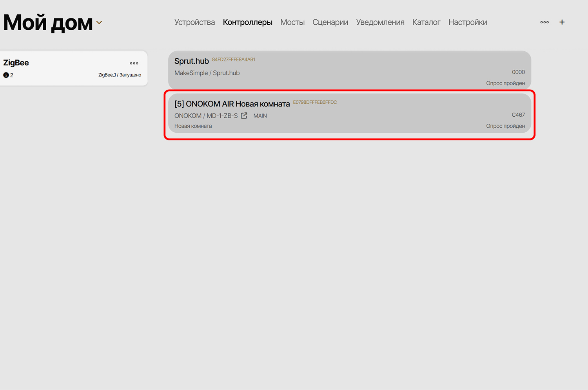Click the ZigBee info icon

point(6,75)
